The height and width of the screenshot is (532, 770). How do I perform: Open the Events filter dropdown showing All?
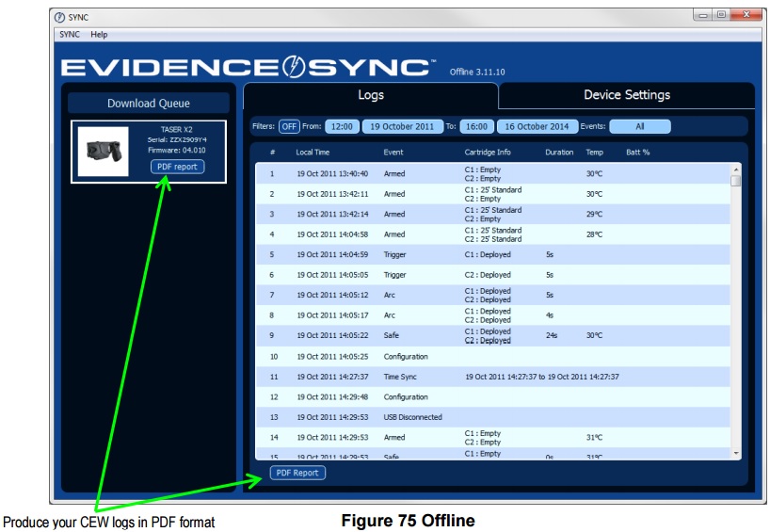(639, 126)
